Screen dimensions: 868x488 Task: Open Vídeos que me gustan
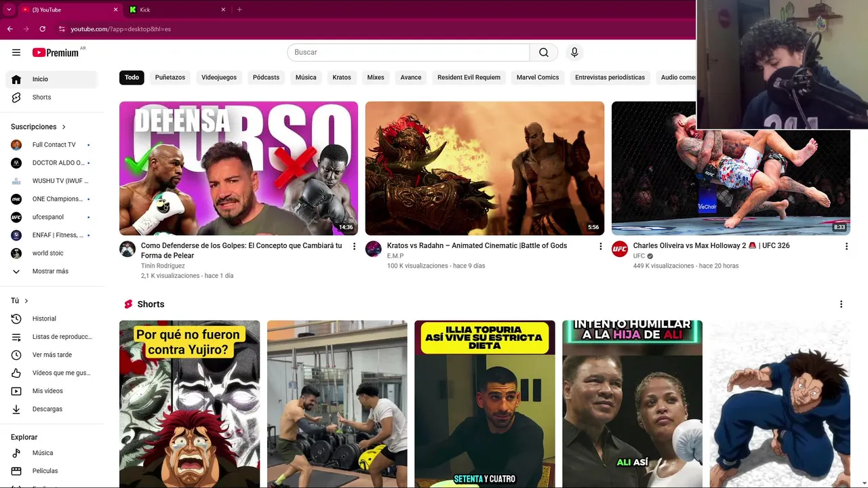point(52,373)
